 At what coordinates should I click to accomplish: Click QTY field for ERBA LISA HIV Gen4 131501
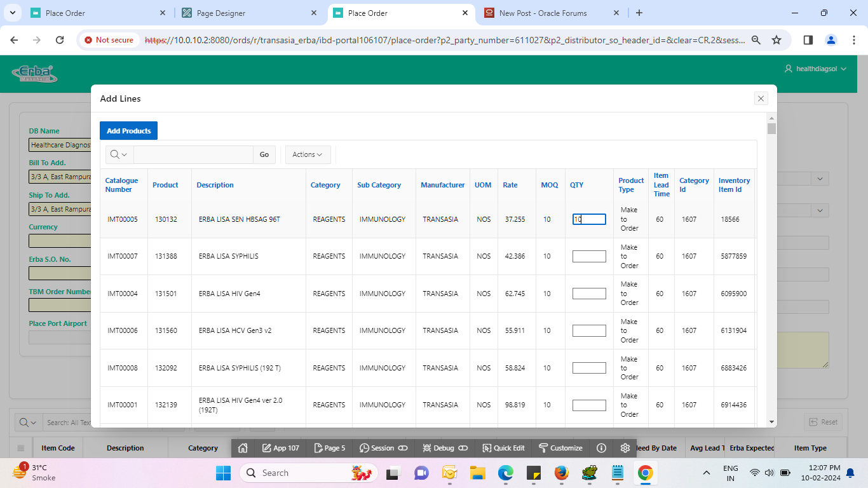tap(589, 294)
